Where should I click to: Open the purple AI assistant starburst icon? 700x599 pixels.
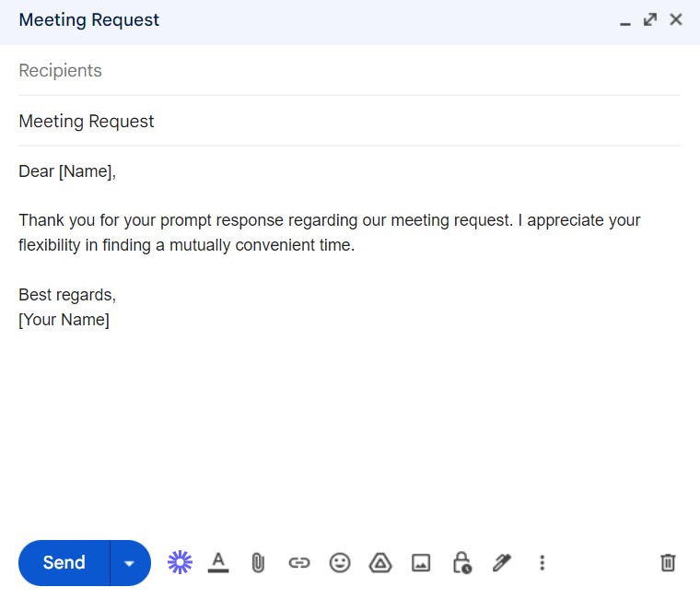pos(180,562)
